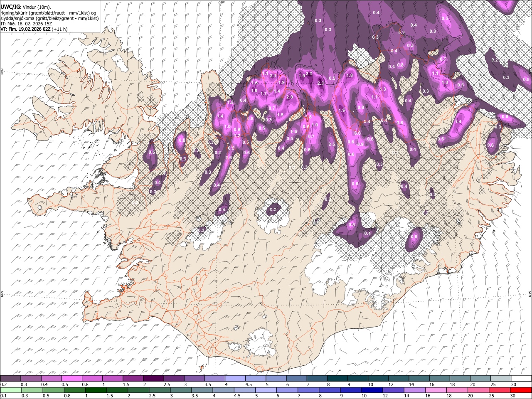The image size is (532, 399).
Task: Pick top-row swatch between 4 and 4.5
Action: point(235,378)
